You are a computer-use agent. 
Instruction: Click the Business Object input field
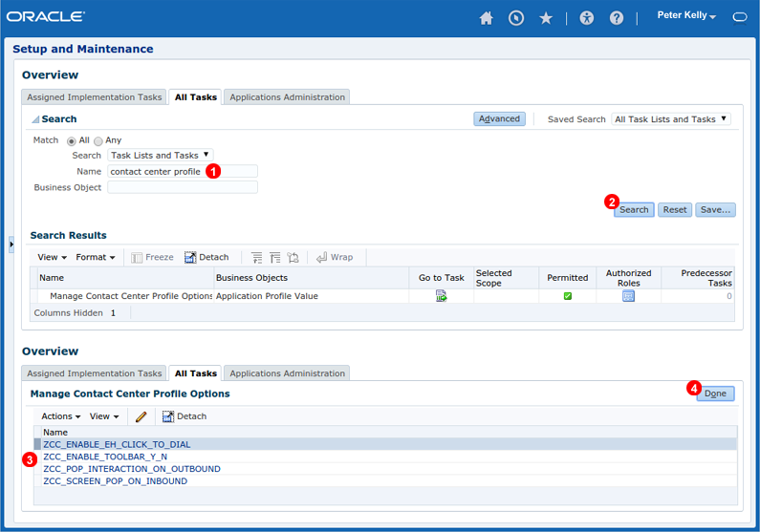click(183, 187)
